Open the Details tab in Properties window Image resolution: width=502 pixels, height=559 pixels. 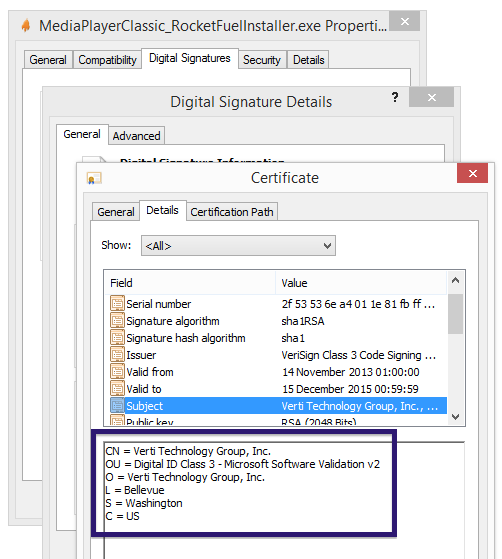[x=308, y=60]
